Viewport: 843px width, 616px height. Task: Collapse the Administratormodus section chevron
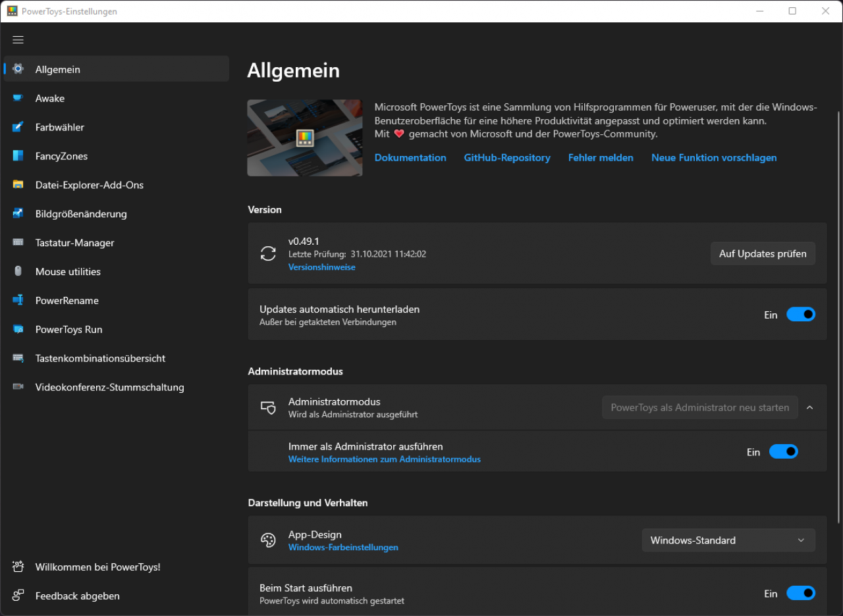click(x=810, y=407)
